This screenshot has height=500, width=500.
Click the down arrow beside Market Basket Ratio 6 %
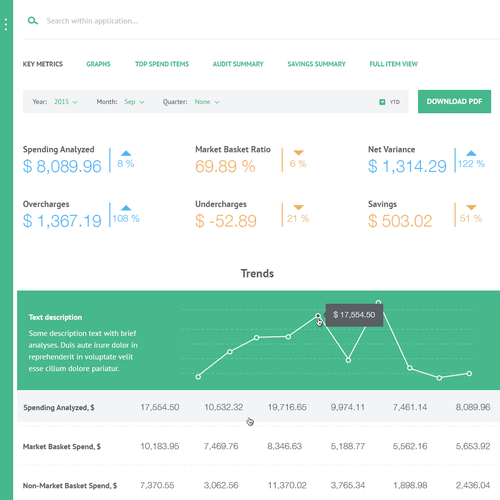pyautogui.click(x=298, y=153)
